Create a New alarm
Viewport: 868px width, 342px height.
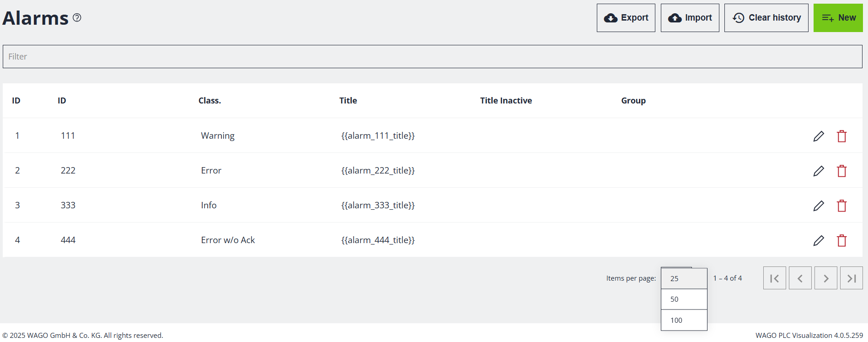click(838, 18)
